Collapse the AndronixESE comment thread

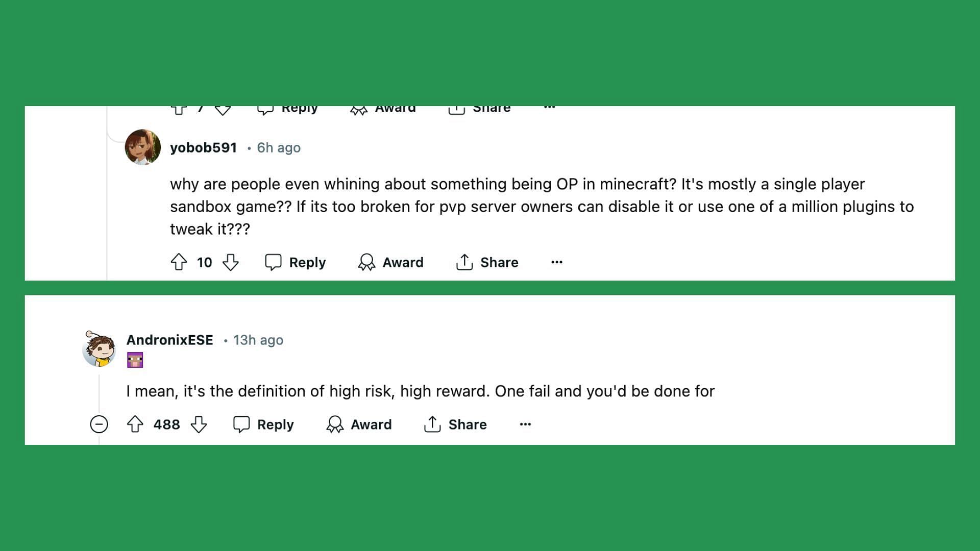click(x=99, y=424)
